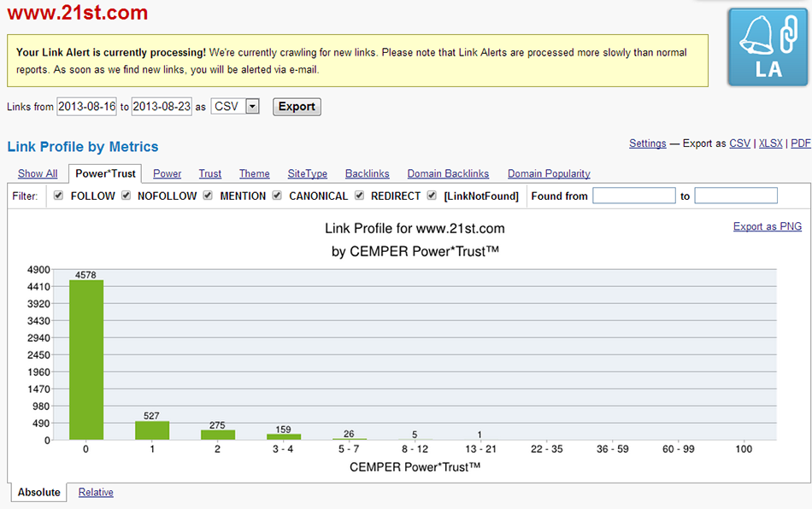Click the www.21st.com page heading
This screenshot has width=812, height=509.
(78, 13)
